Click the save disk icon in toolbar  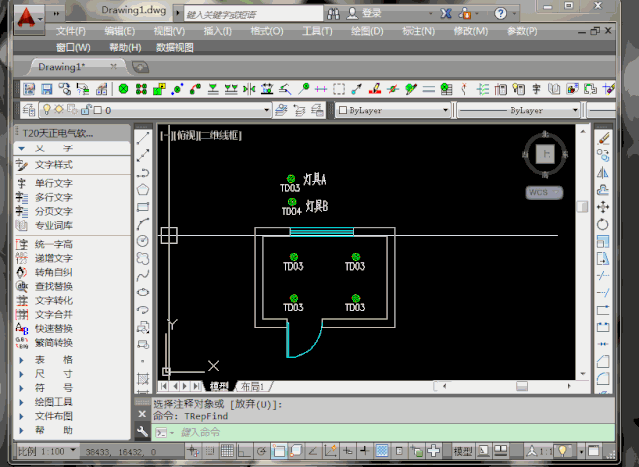click(x=47, y=89)
